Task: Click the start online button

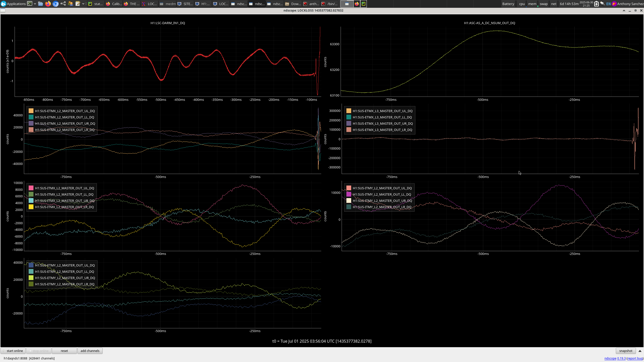Action: coord(13,351)
